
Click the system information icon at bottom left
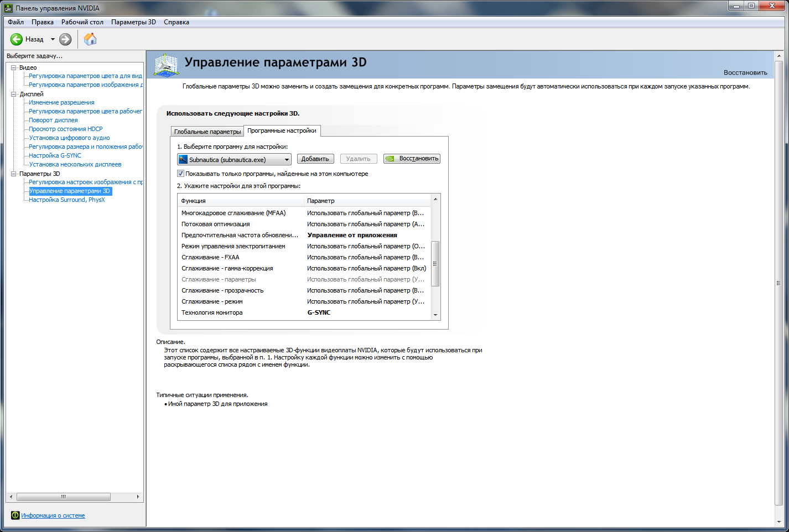15,515
